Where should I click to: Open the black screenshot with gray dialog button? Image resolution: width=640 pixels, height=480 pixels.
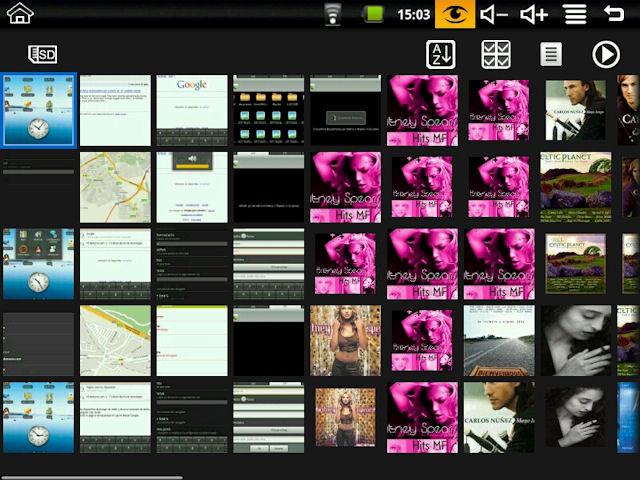[x=345, y=110]
